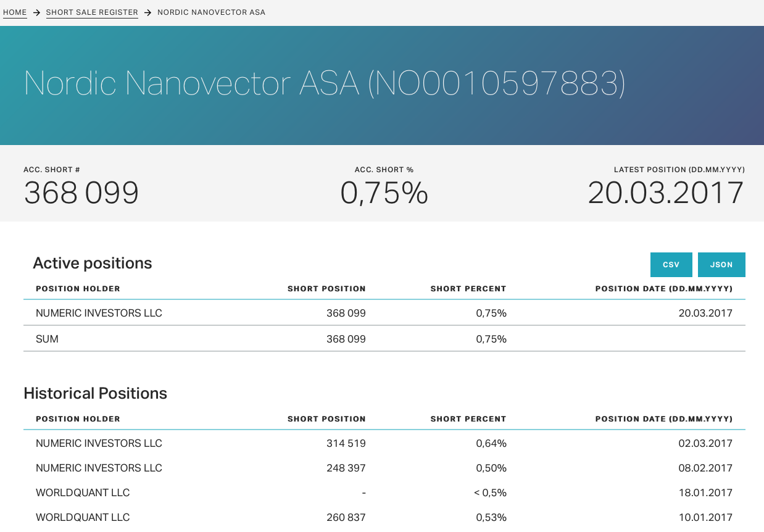The image size is (764, 532).
Task: Click the LATEST POSITION (DD.MM.YYYY) label
Action: point(679,170)
